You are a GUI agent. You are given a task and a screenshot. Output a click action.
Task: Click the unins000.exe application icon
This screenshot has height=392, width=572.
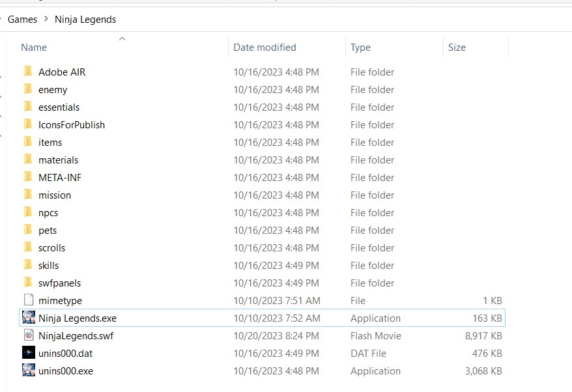coord(29,370)
